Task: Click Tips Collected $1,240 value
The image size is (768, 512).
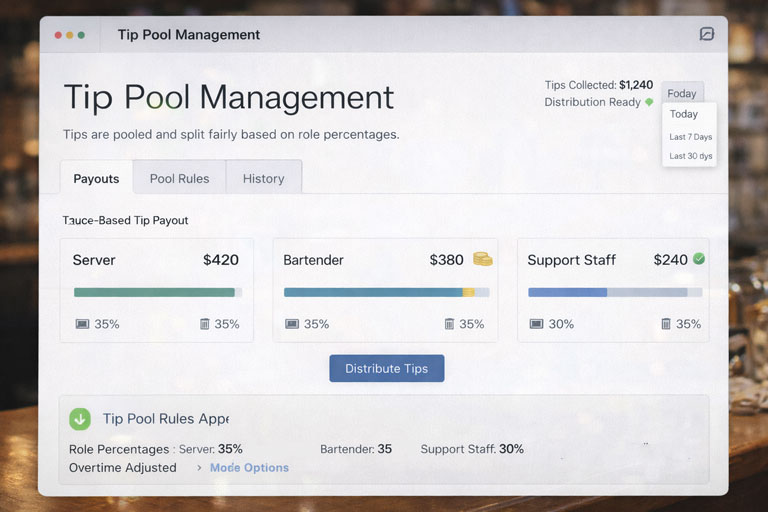Action: [x=636, y=85]
